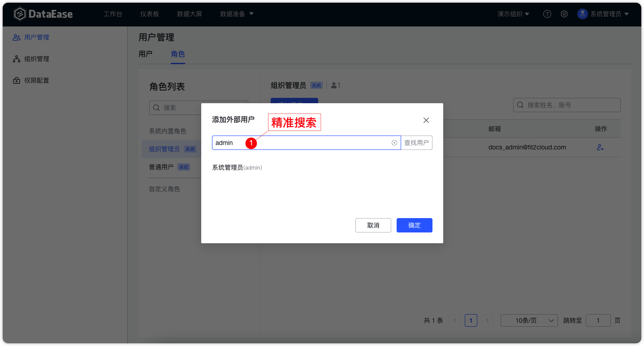Image resolution: width=644 pixels, height=346 pixels.
Task: Focus the role list 搜索 field
Action: [x=199, y=108]
